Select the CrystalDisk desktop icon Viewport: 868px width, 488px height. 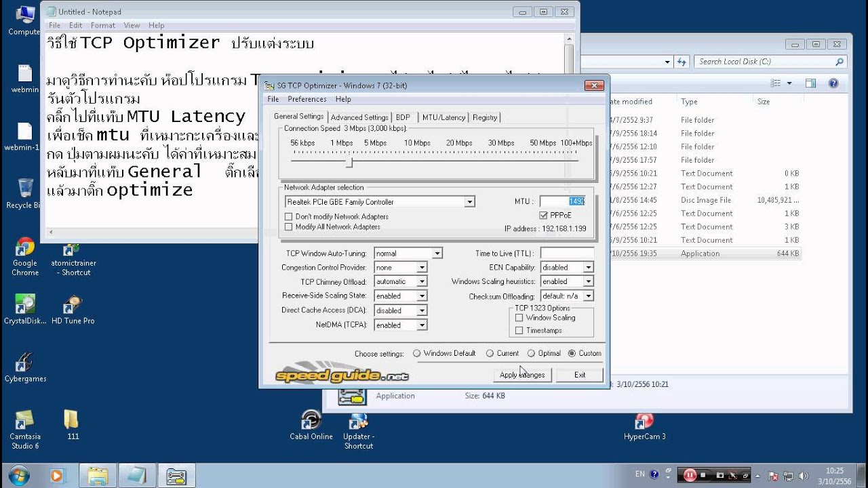pyautogui.click(x=25, y=310)
